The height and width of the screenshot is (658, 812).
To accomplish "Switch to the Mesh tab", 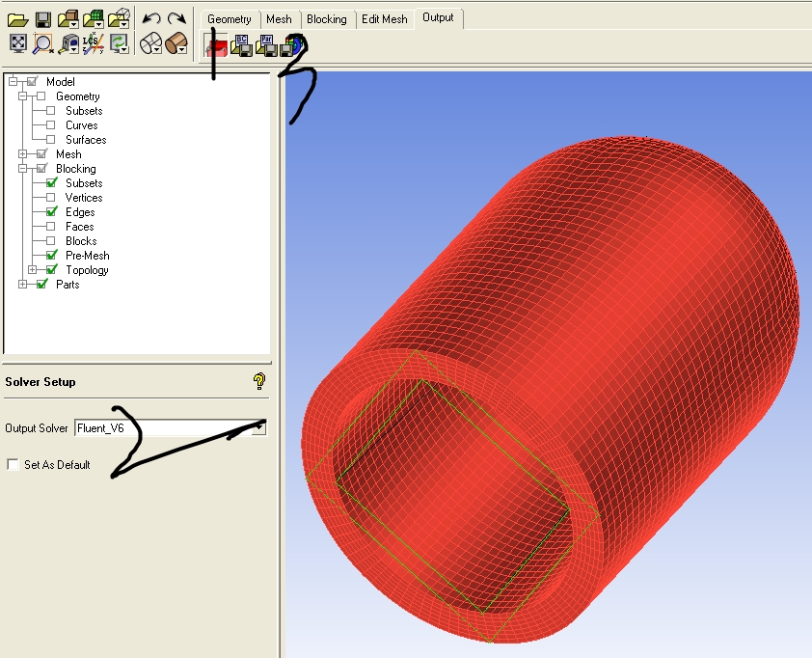I will pos(279,19).
